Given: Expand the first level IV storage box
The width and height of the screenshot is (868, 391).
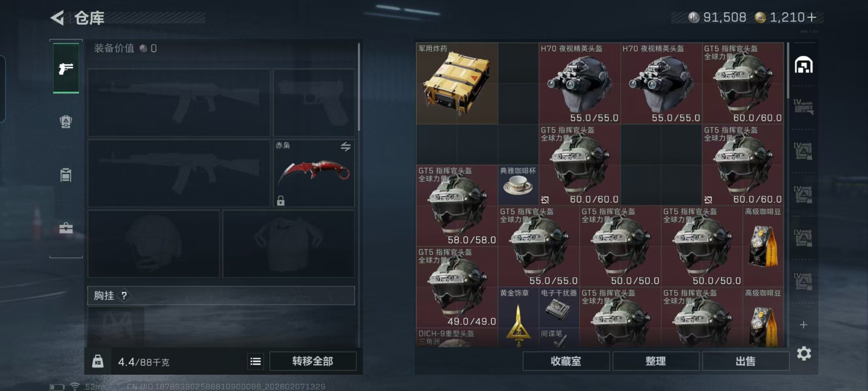Looking at the screenshot, I should click(803, 106).
